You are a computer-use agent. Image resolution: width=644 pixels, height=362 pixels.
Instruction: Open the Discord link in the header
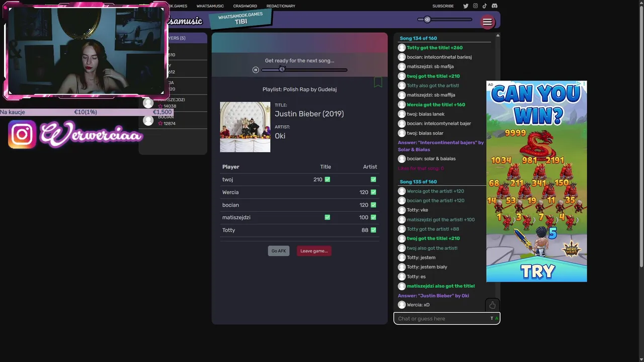[495, 6]
